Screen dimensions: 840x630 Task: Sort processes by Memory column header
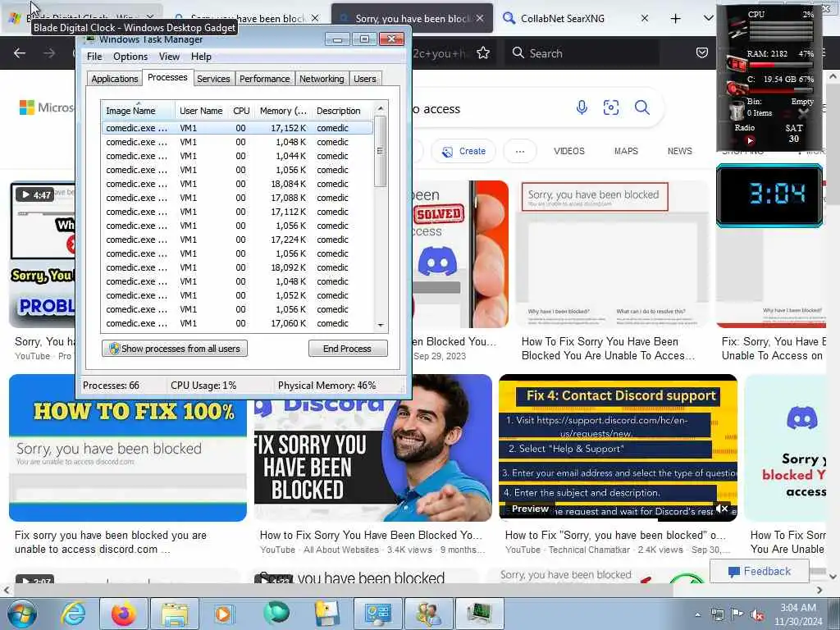point(283,111)
